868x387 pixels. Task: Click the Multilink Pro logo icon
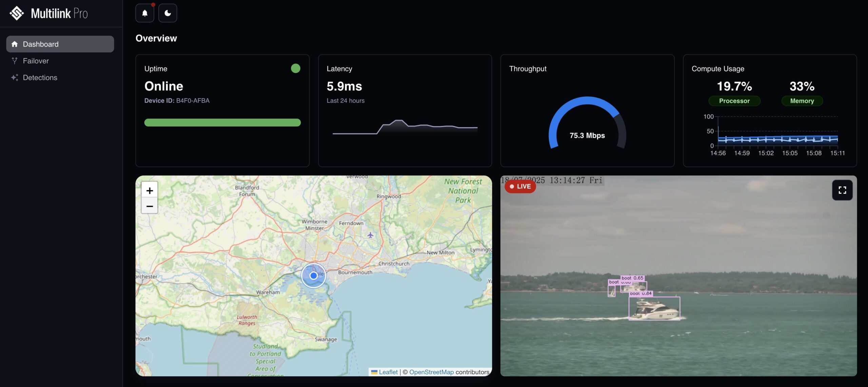(x=17, y=13)
